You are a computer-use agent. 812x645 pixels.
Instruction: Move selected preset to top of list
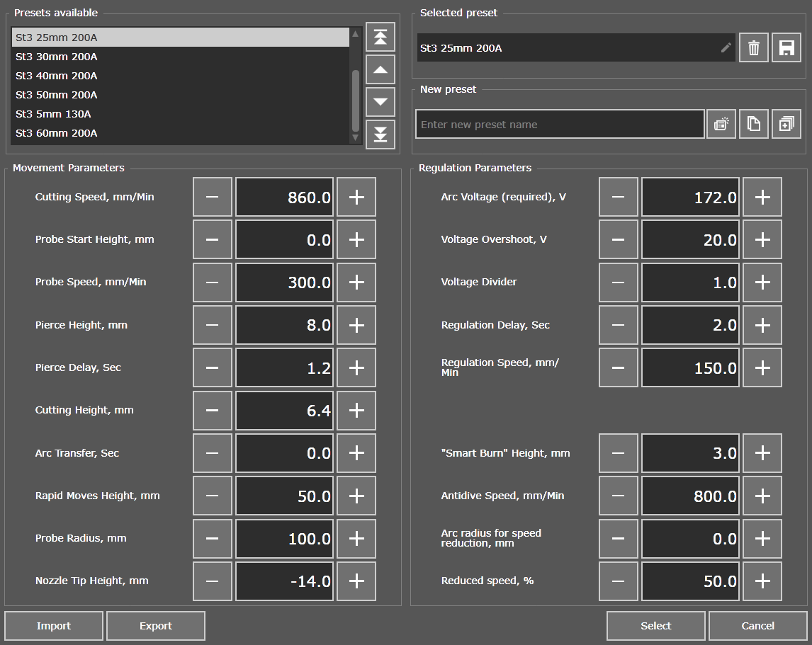[380, 37]
